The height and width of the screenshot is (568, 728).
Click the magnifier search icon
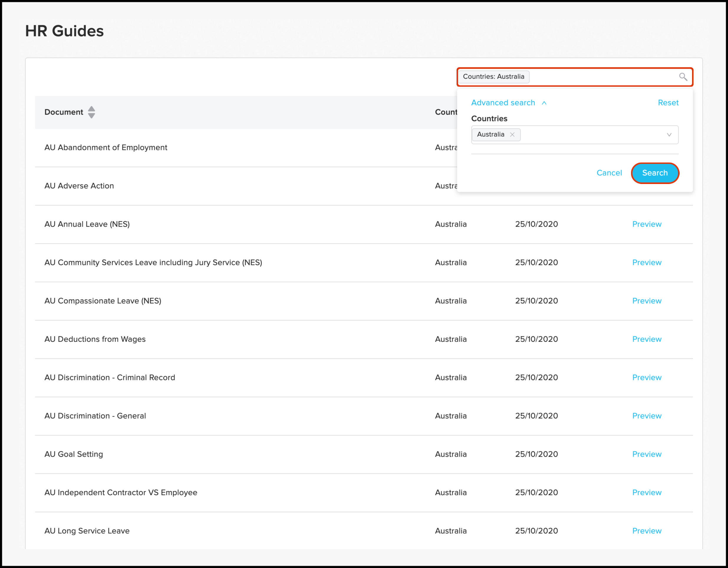click(683, 77)
